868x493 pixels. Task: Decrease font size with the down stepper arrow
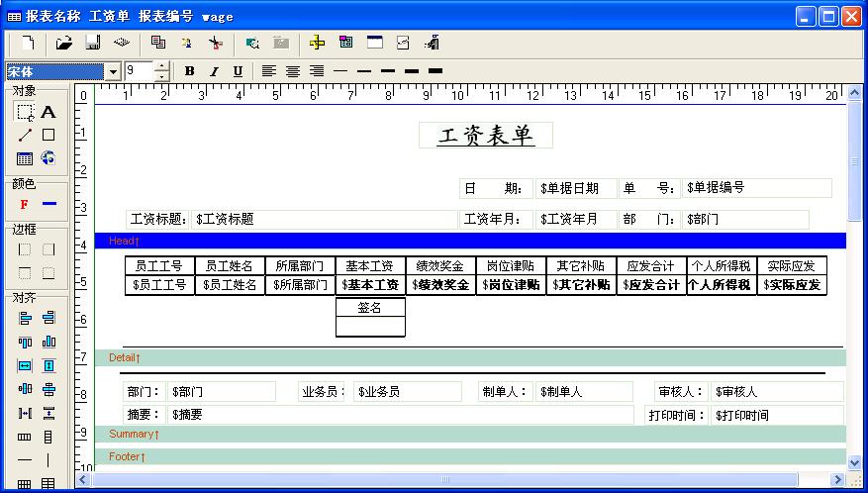coord(162,76)
